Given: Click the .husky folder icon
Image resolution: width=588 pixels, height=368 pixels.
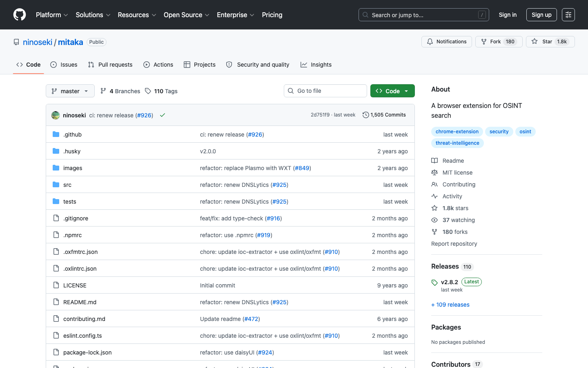Looking at the screenshot, I should pos(56,151).
